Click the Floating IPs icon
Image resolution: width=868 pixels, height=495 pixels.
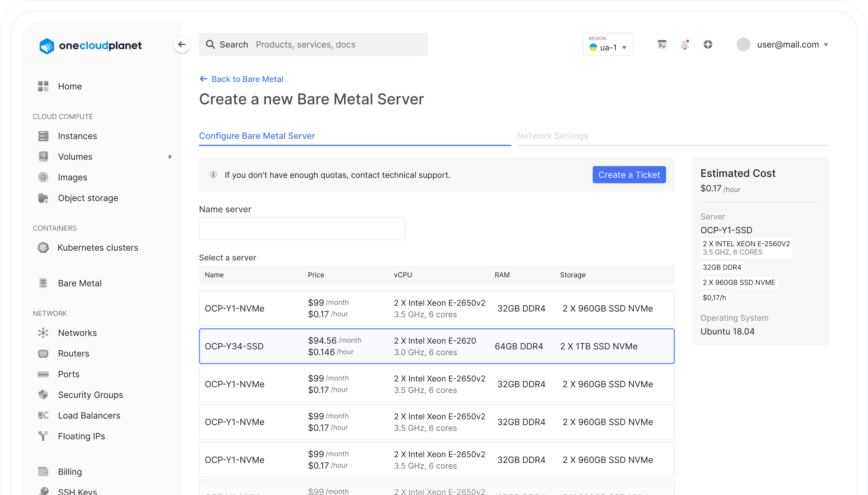click(43, 436)
